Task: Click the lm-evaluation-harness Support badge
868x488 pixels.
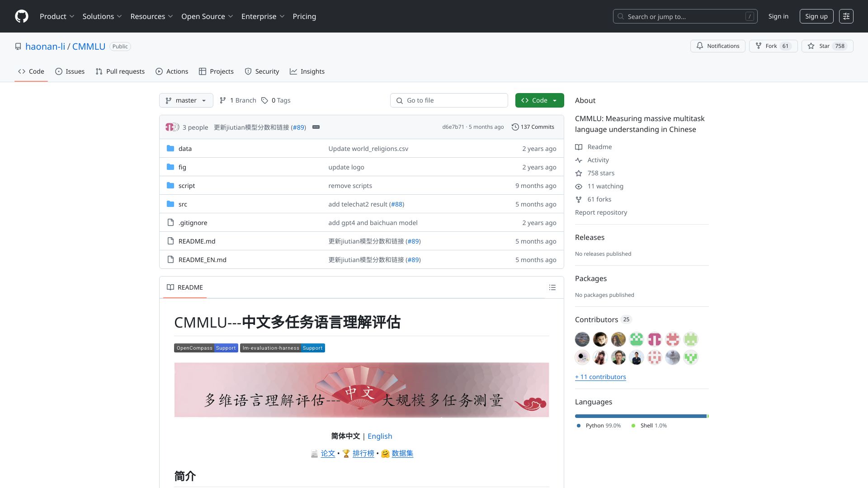Action: tap(283, 348)
